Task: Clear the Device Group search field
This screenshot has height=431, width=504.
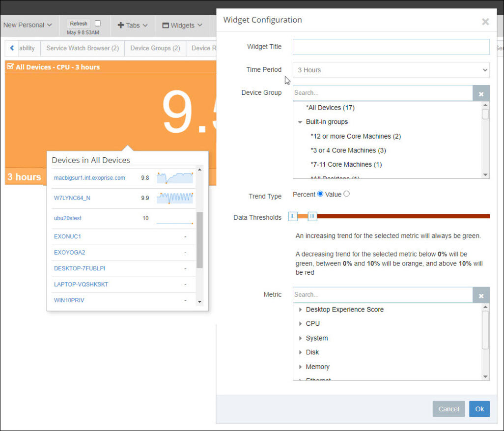Action: [481, 93]
